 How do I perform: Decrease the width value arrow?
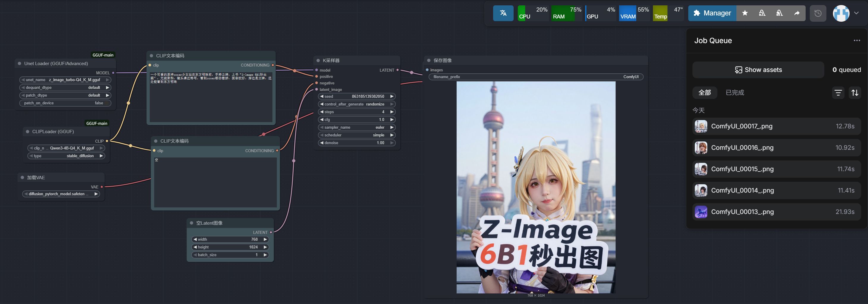[x=195, y=240]
